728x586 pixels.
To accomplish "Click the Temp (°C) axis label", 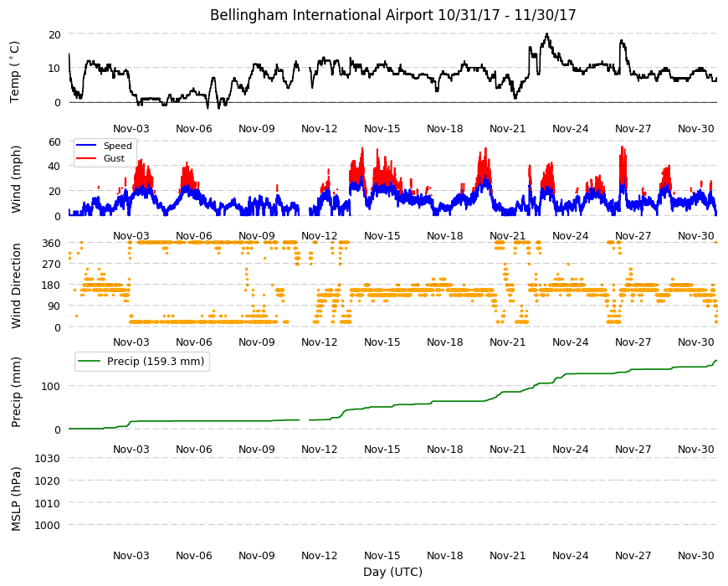I will click(x=15, y=72).
